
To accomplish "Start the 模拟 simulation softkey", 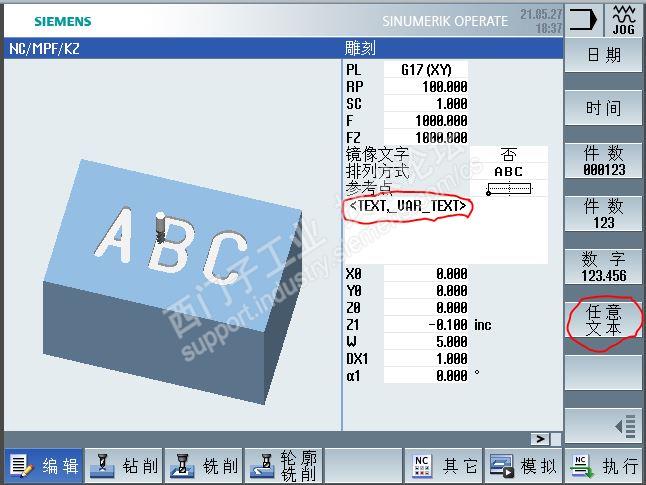I will [524, 466].
